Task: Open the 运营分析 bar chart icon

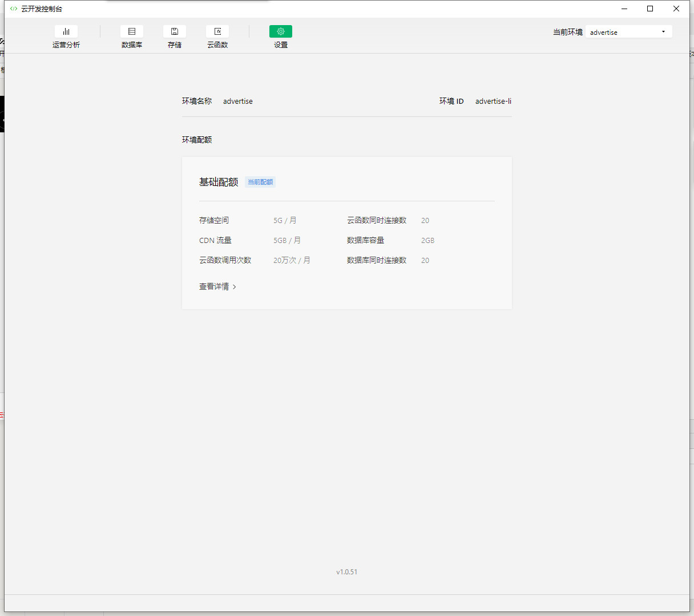Action: point(66,32)
